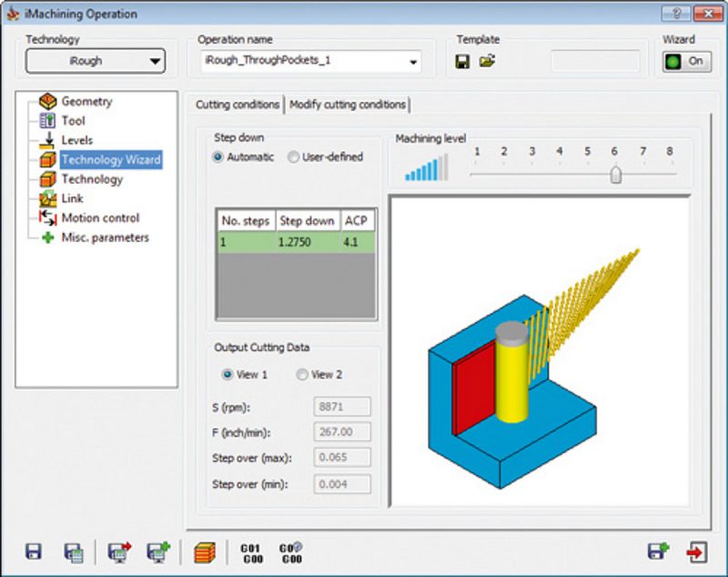
Task: Click the Save icon in bottom toolbar
Action: [33, 552]
